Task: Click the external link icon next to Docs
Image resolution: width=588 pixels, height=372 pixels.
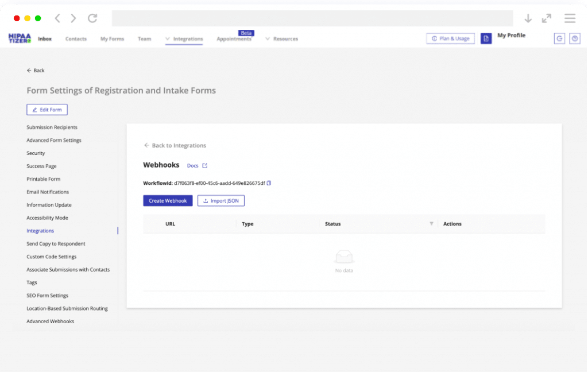Action: 205,165
